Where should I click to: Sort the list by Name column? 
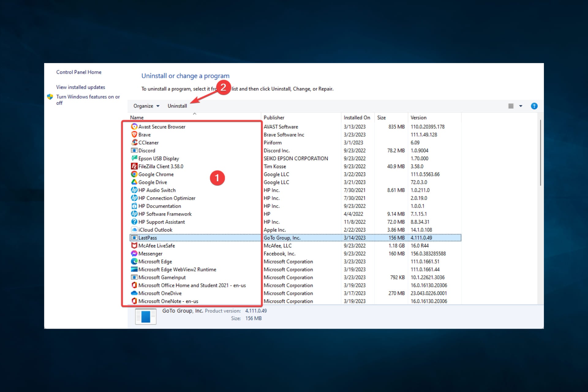tap(137, 118)
